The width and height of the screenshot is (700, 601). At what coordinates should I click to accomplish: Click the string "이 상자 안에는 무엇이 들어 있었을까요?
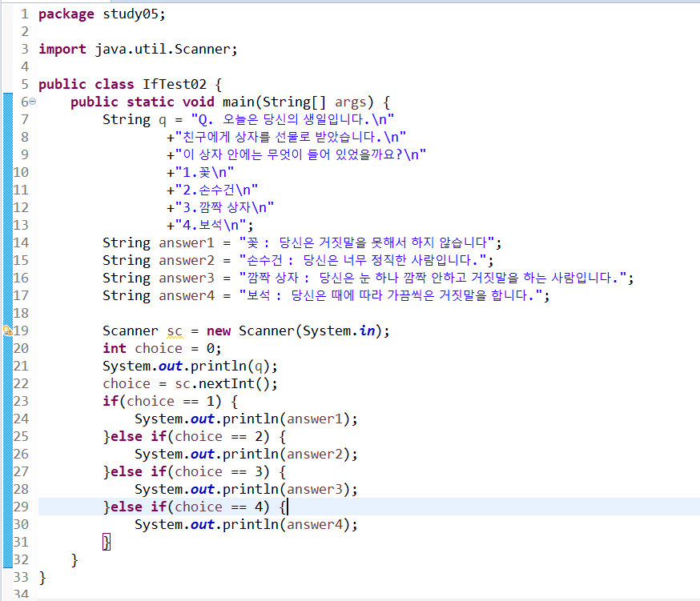click(x=300, y=154)
